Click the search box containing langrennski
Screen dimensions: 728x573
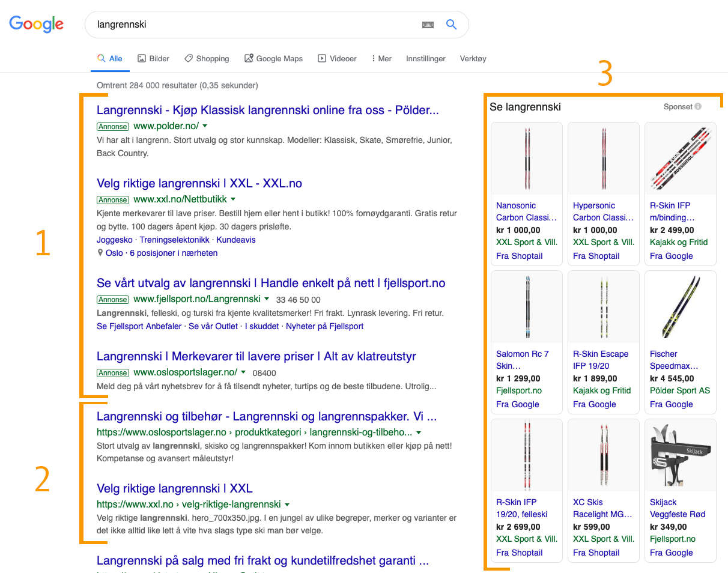coord(276,25)
